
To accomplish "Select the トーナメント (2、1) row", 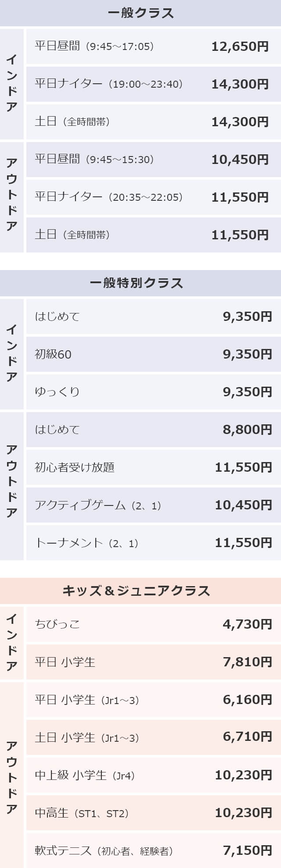I will coord(154,542).
